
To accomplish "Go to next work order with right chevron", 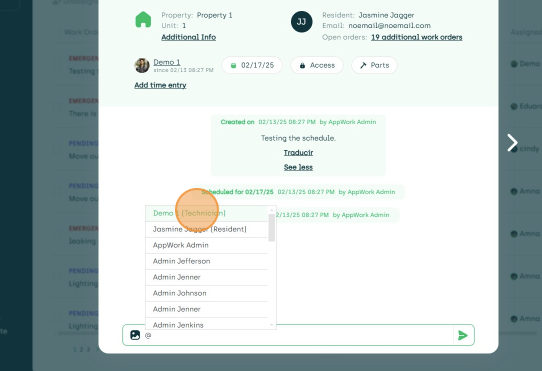I will coord(512,143).
